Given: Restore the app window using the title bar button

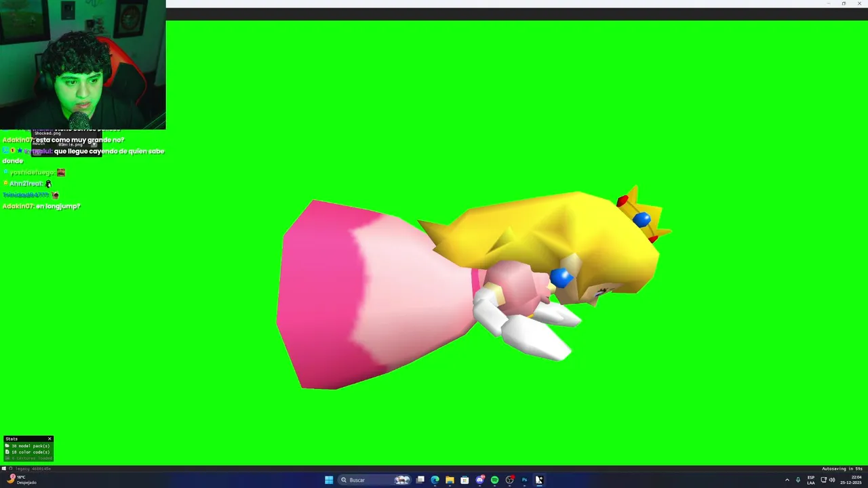Looking at the screenshot, I should pos(844,3).
